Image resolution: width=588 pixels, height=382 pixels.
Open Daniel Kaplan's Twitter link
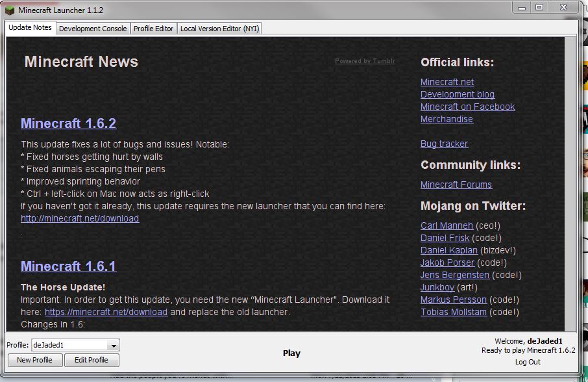(449, 250)
